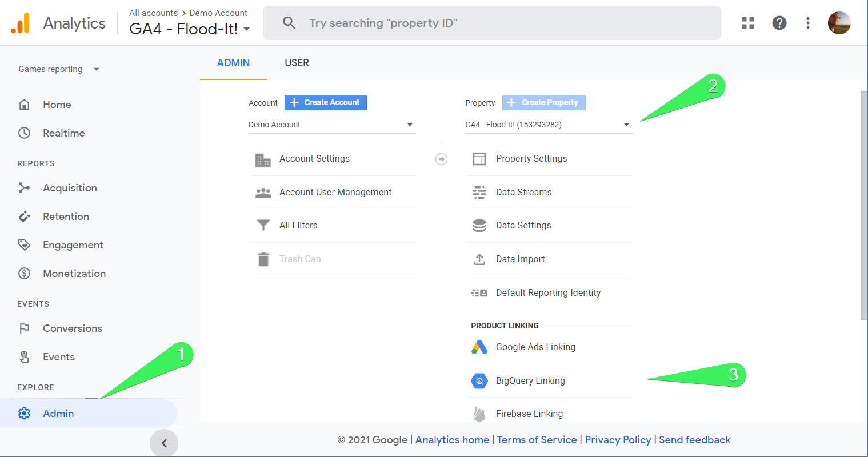Click the Analytics home footer link
This screenshot has width=868, height=457.
[x=452, y=440]
